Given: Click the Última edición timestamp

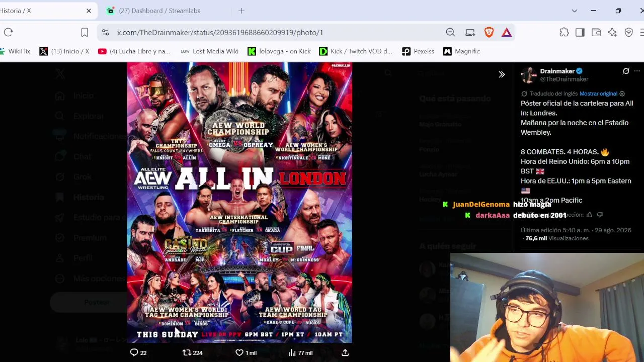Looking at the screenshot, I should [576, 230].
